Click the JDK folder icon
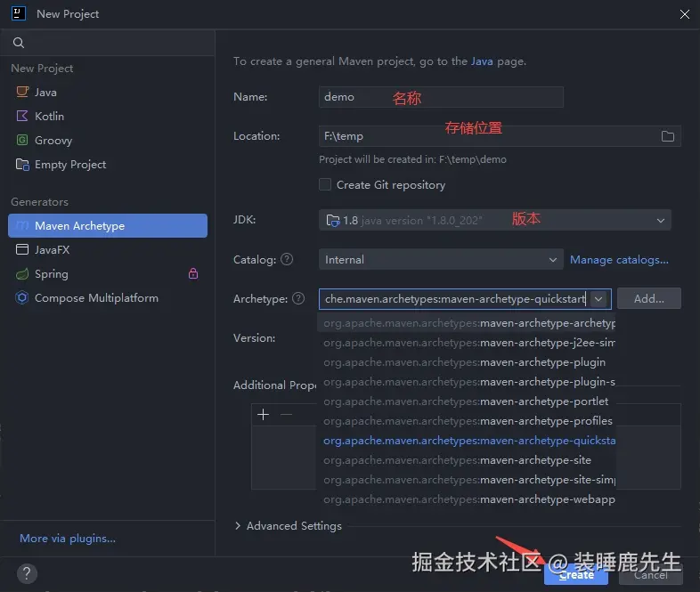700x592 pixels. (333, 220)
